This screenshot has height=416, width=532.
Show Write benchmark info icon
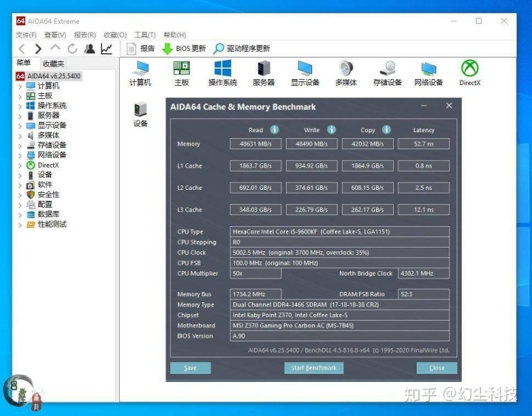(x=332, y=129)
